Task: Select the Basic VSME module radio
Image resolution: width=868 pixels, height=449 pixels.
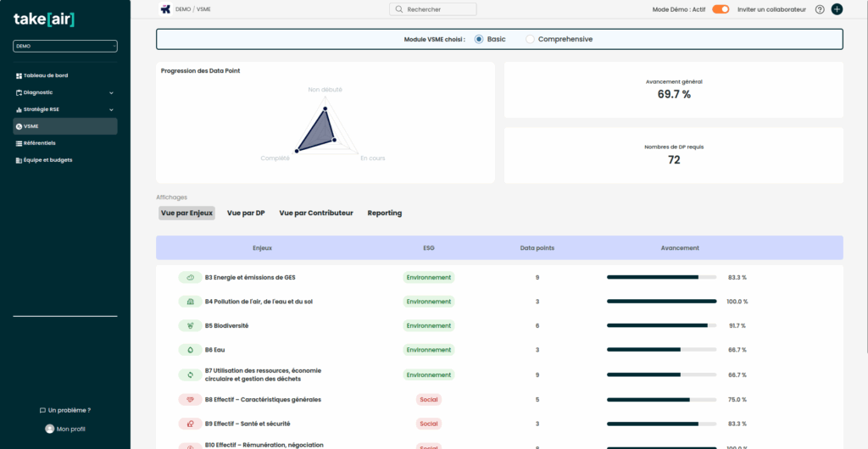Action: coord(479,39)
